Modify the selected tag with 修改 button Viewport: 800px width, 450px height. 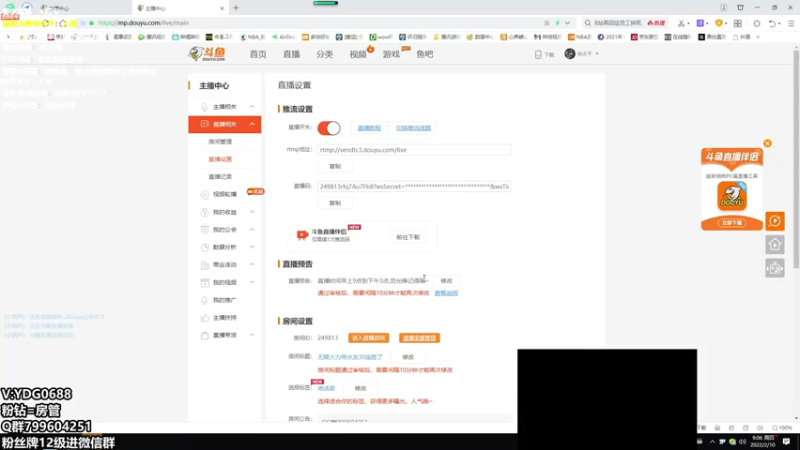tap(360, 388)
